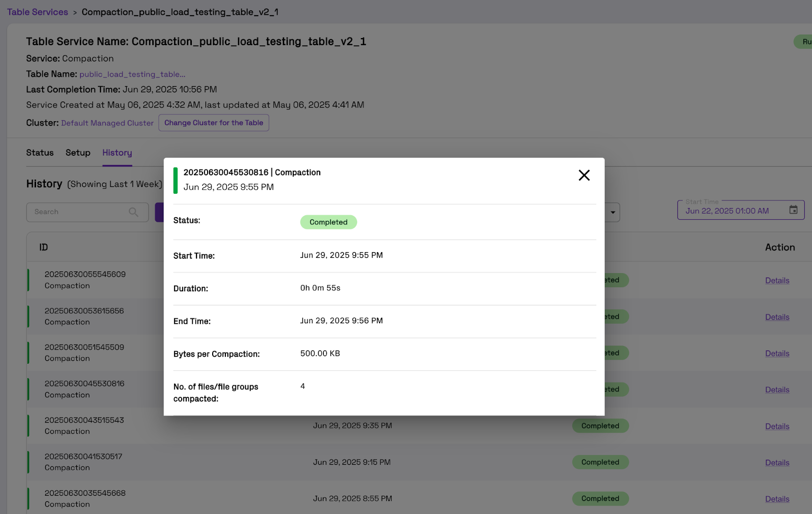This screenshot has width=812, height=514.
Task: Open Details for run 20250630041530517
Action: pyautogui.click(x=777, y=463)
